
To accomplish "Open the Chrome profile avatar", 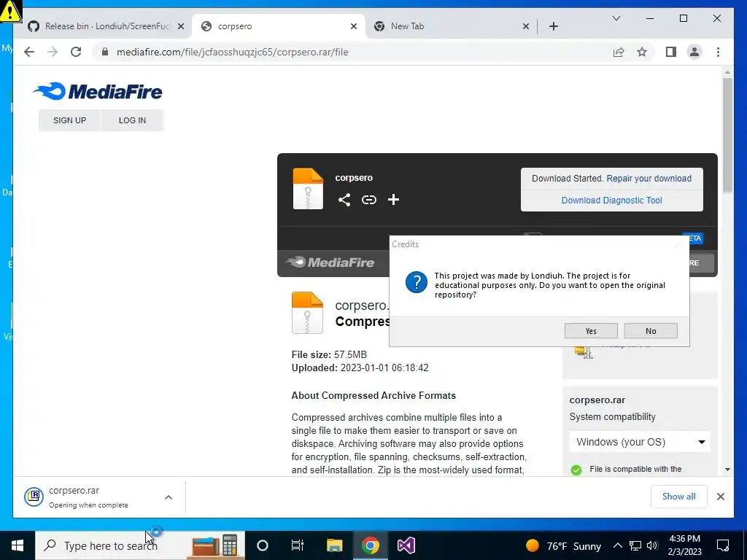I will pyautogui.click(x=694, y=52).
